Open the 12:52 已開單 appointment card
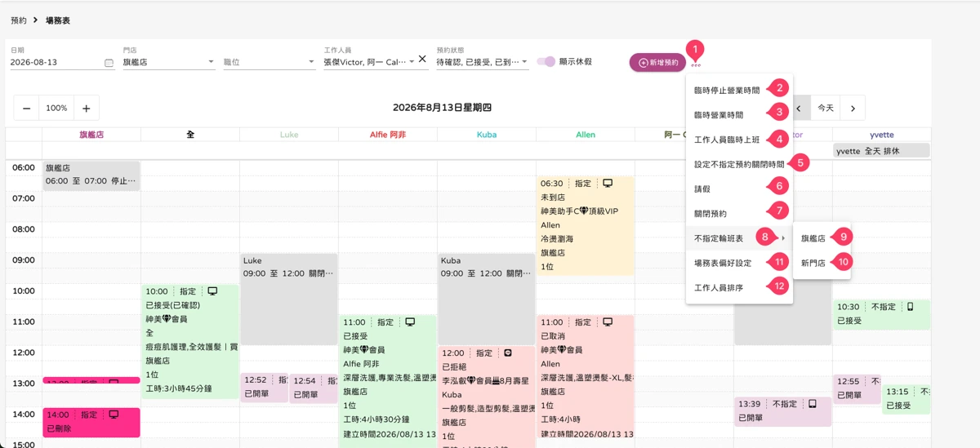Viewport: 980px width, 448px height. coord(265,388)
